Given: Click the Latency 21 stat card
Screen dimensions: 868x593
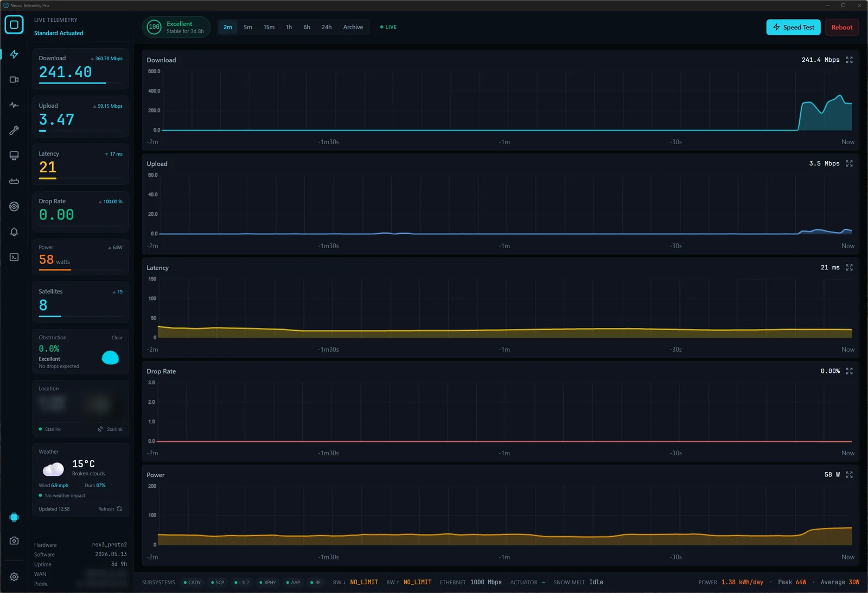Looking at the screenshot, I should (x=80, y=164).
